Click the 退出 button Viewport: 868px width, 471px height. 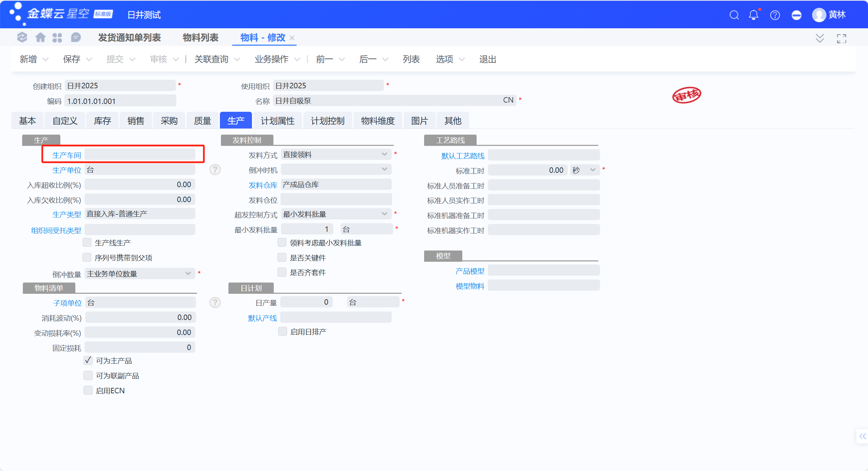point(488,59)
